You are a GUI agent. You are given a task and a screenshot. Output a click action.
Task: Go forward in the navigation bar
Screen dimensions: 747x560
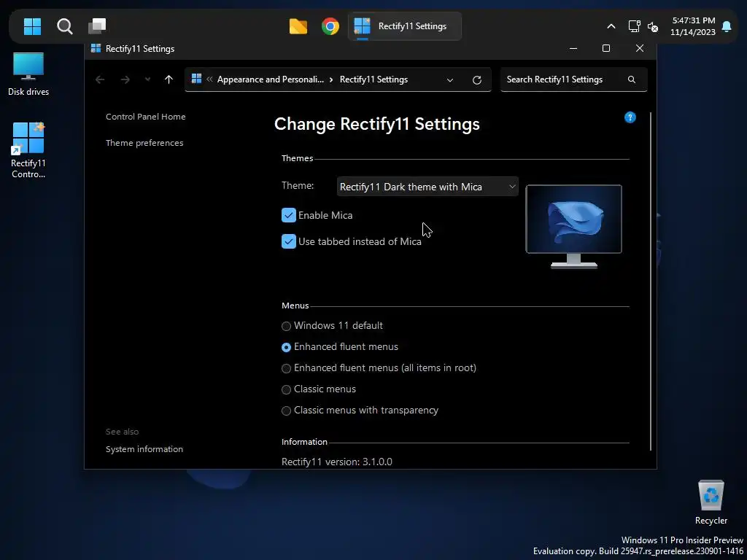[125, 79]
